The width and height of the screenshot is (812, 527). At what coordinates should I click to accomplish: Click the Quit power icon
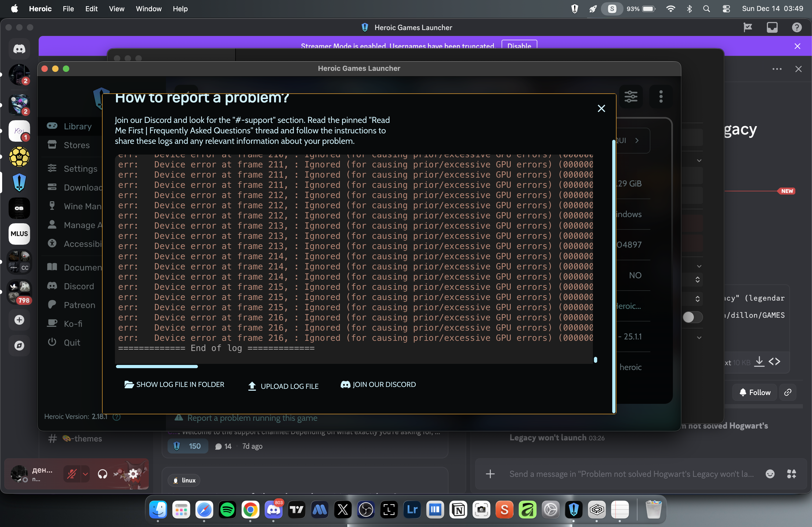(x=52, y=342)
